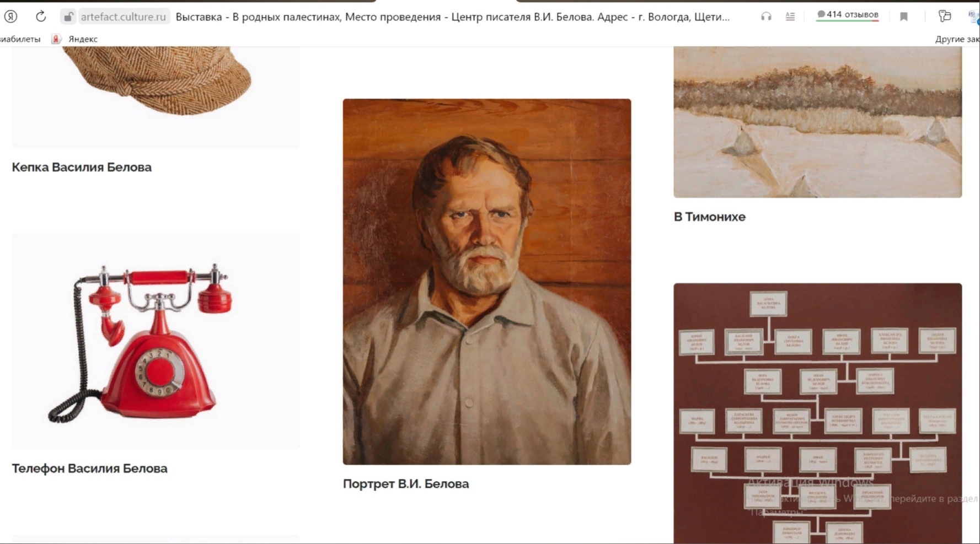Activate the headphones read-aloud icon

pos(766,17)
